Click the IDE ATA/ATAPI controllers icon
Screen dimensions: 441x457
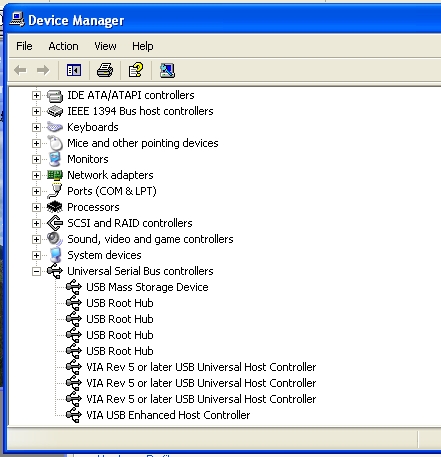tap(55, 96)
